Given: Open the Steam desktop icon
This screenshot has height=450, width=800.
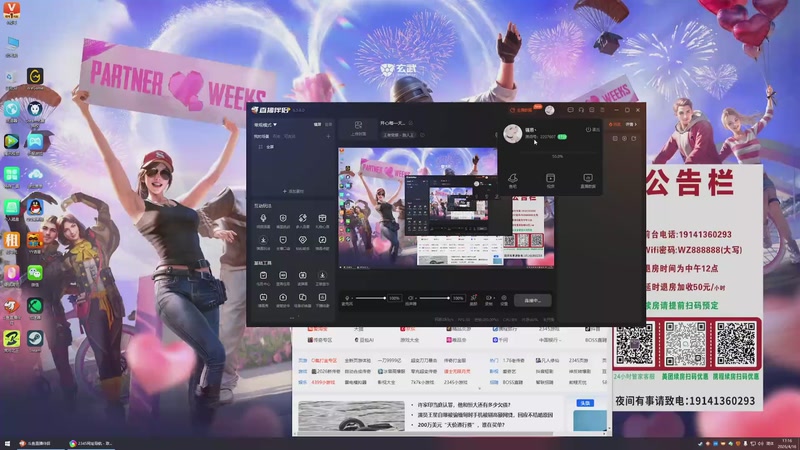Looking at the screenshot, I should pyautogui.click(x=35, y=341).
